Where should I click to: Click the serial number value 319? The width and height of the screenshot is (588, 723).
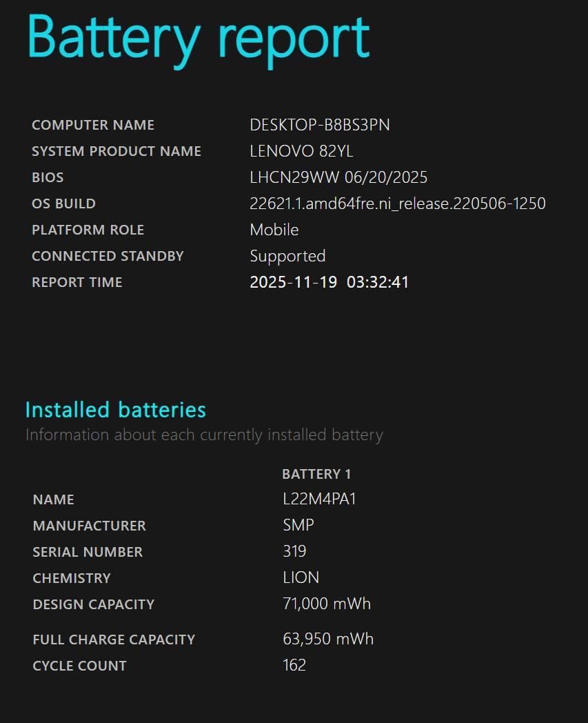click(294, 551)
